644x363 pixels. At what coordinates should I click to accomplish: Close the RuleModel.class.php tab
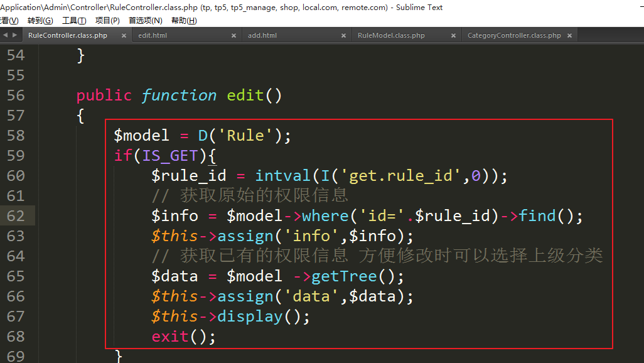(x=453, y=36)
